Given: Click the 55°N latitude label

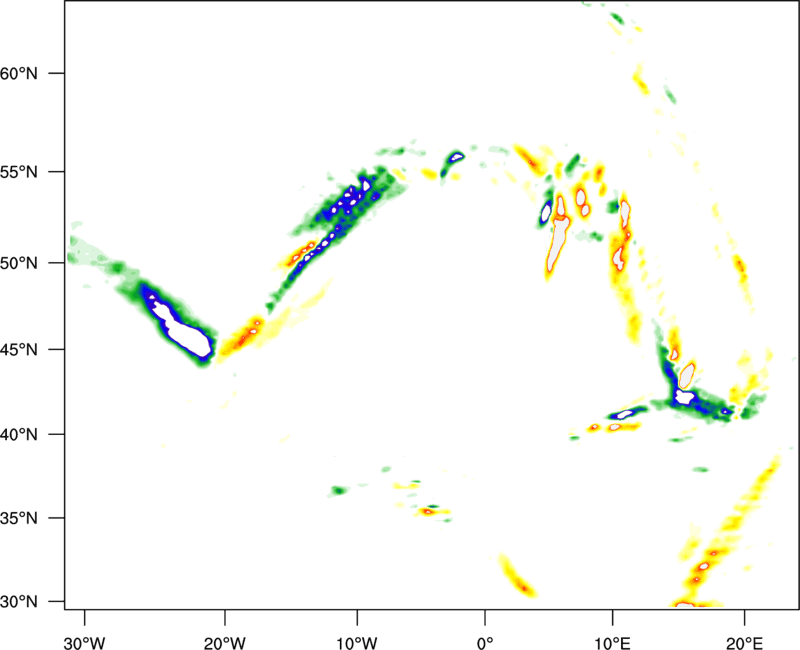Looking at the screenshot, I should 19,172.
